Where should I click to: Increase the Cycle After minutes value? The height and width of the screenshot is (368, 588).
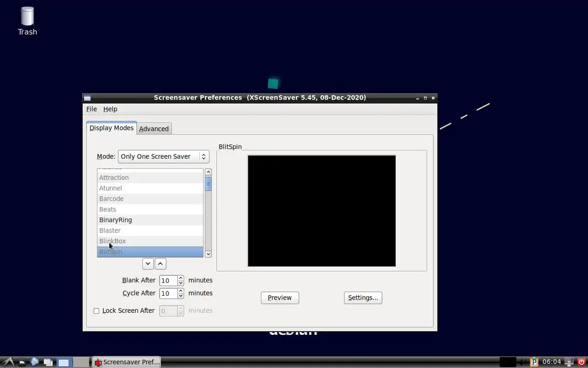tap(181, 291)
